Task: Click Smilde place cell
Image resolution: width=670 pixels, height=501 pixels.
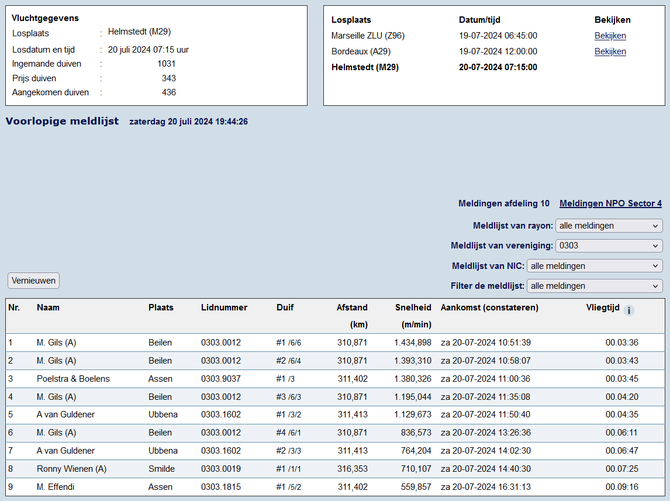Action: click(162, 469)
